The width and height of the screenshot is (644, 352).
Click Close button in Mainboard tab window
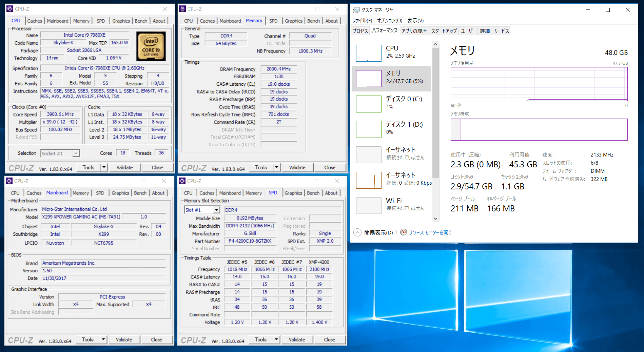click(156, 339)
